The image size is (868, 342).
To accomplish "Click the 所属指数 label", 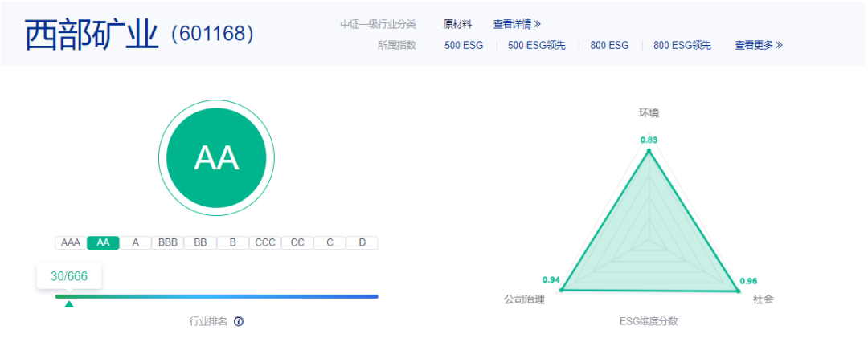I will pos(397,46).
